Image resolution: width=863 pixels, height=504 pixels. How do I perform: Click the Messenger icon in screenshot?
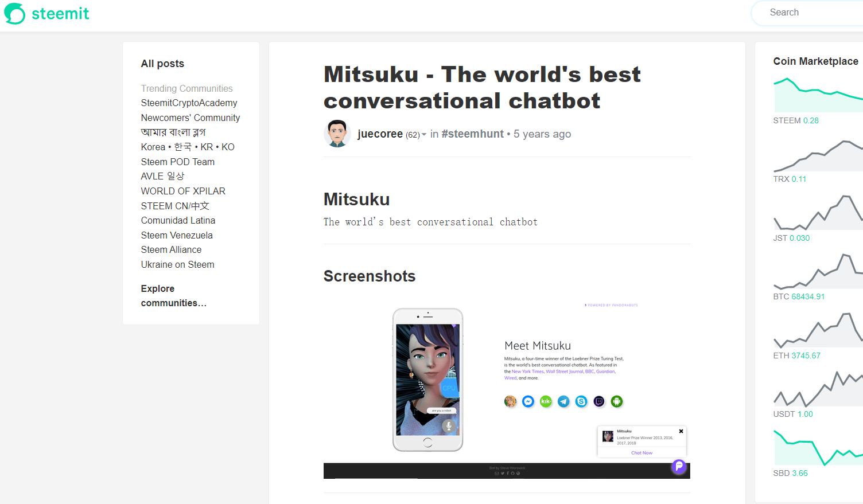pos(528,401)
